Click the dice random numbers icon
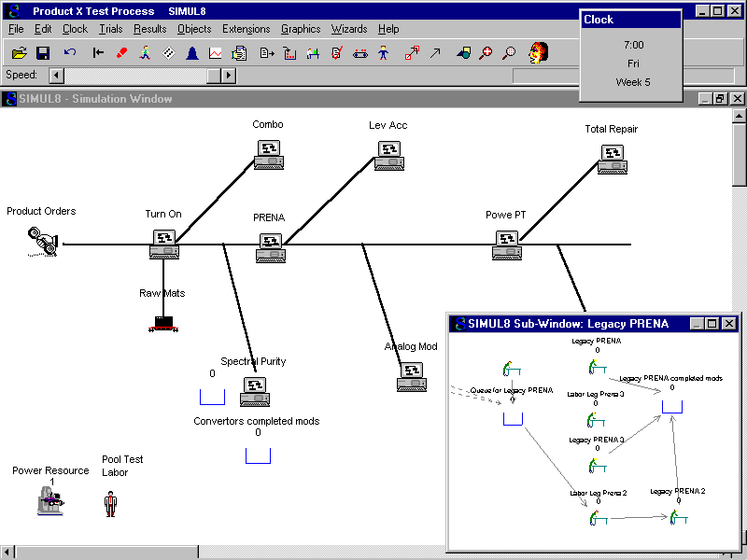This screenshot has height=560, width=747. [x=169, y=52]
